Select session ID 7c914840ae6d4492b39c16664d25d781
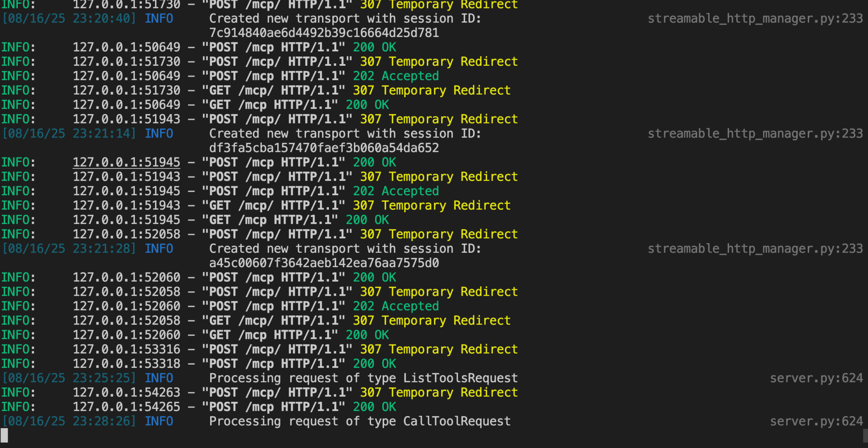Viewport: 868px width, 448px height. (x=324, y=33)
